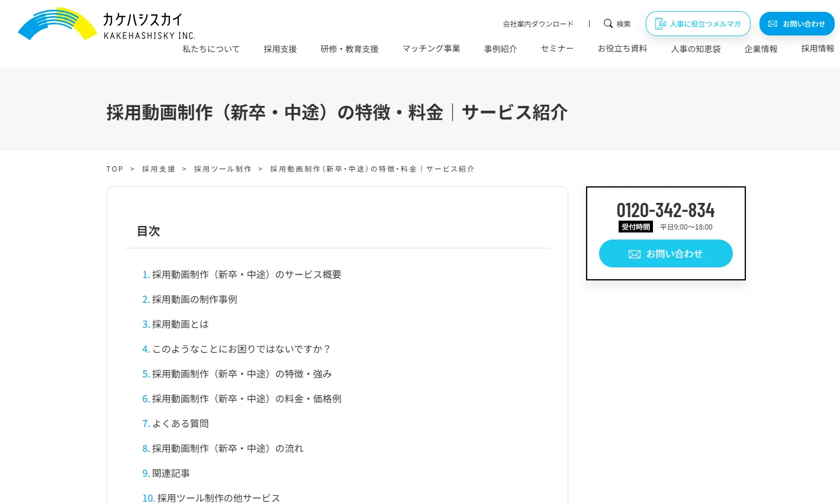Viewport: 840px width, 504px height.
Task: Open the 採用支援 navigation menu
Action: tap(280, 49)
